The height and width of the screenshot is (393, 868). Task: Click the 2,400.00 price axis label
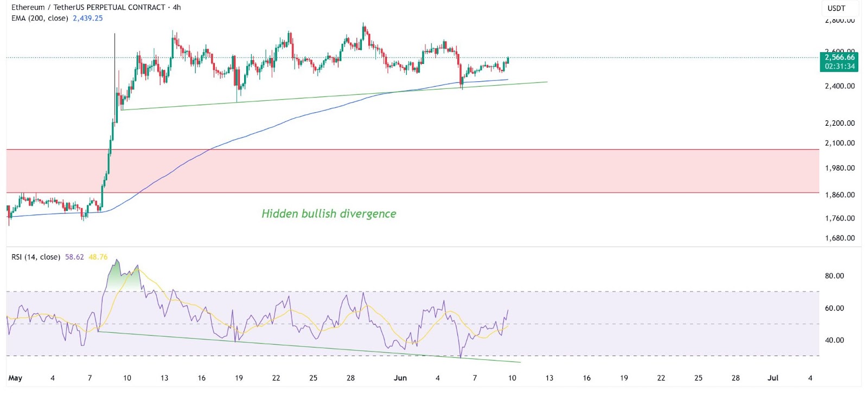[840, 86]
